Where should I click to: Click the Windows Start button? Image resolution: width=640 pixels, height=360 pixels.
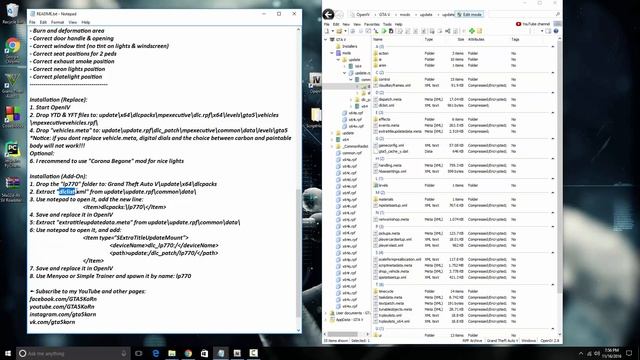[8, 353]
